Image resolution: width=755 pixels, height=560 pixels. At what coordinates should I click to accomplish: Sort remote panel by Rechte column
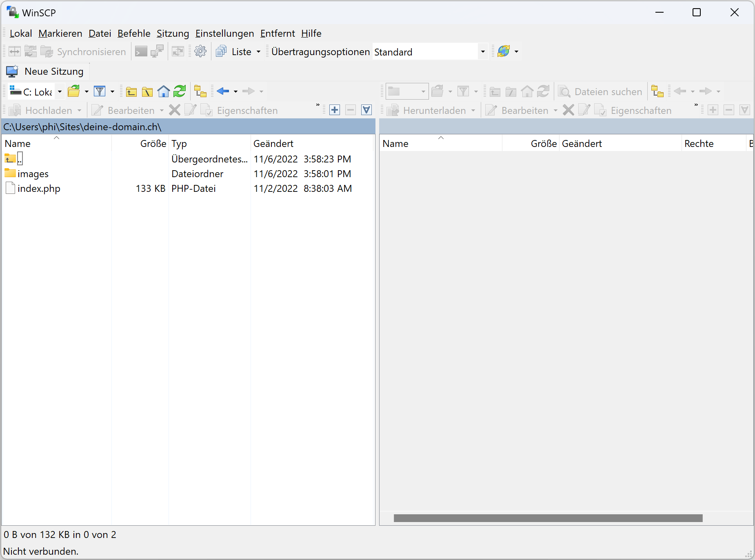[x=713, y=143]
